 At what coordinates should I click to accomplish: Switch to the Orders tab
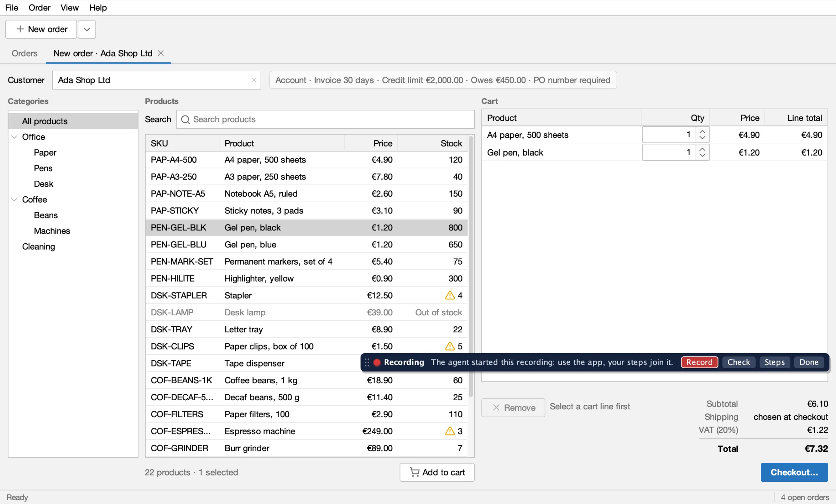[x=24, y=53]
